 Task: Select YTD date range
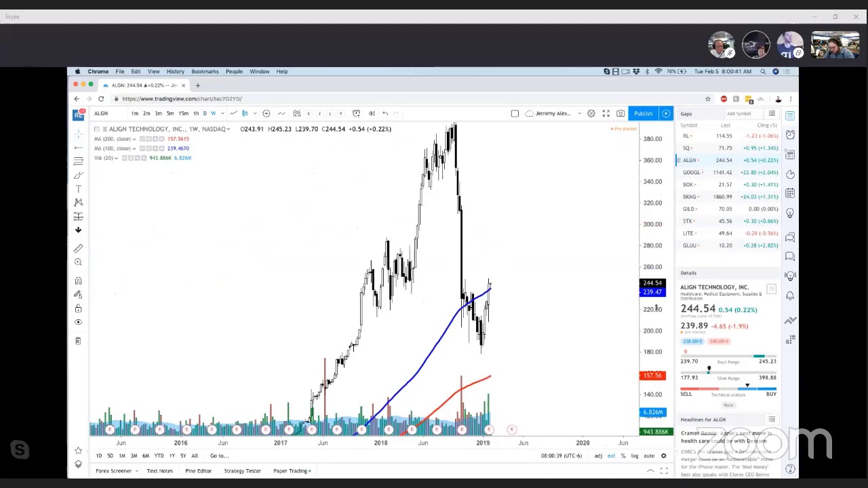pyautogui.click(x=159, y=455)
